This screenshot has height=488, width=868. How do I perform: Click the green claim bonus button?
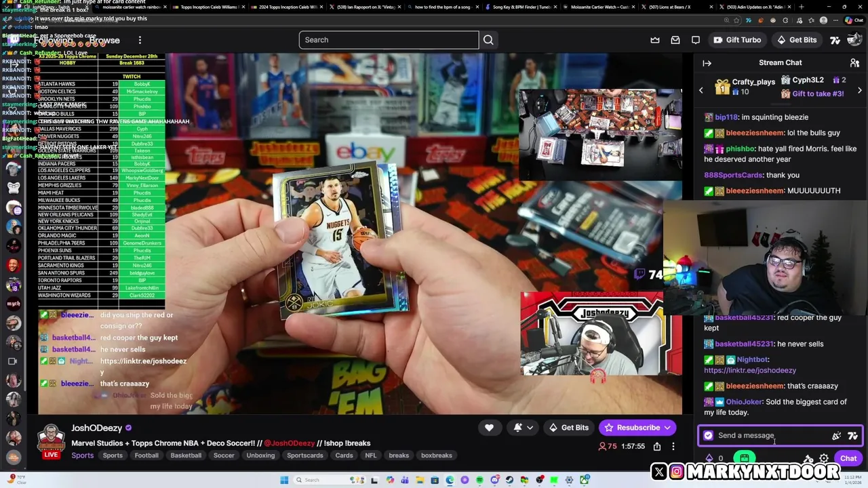pyautogui.click(x=745, y=459)
